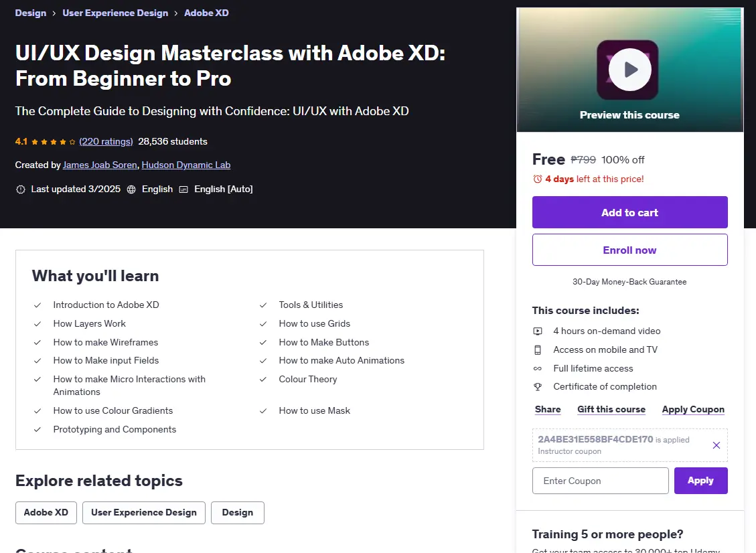Viewport: 756px width, 553px height.
Task: Click checkmark beside Introduction to Adobe XD
Action: (x=37, y=305)
